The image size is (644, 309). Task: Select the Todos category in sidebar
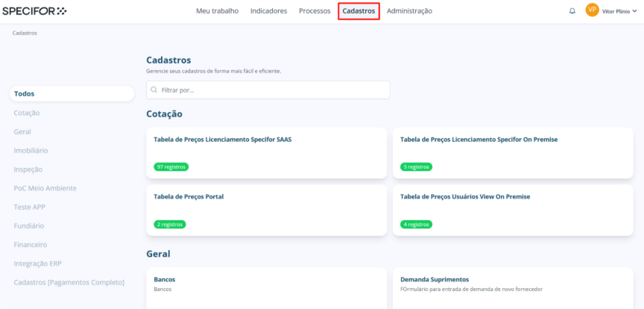(72, 93)
